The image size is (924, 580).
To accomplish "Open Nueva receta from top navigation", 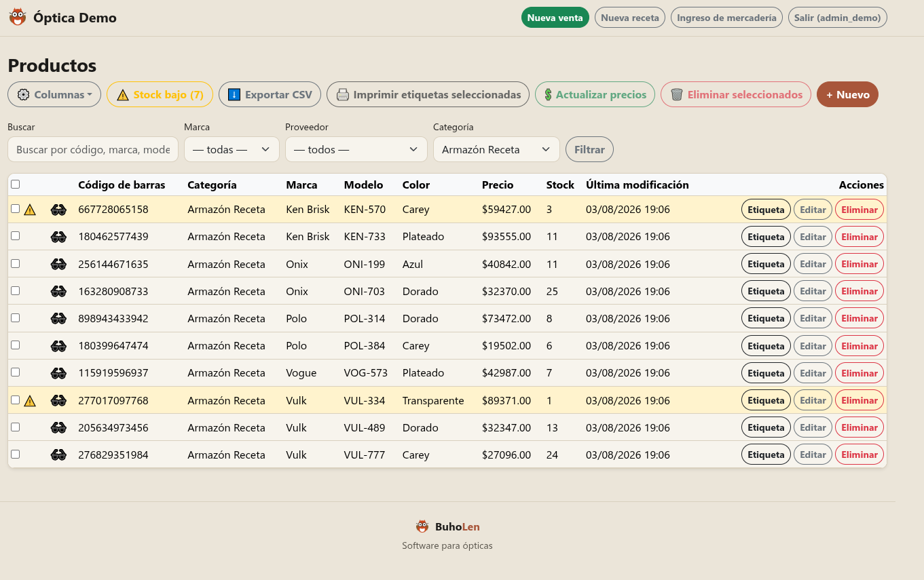I will click(x=630, y=18).
